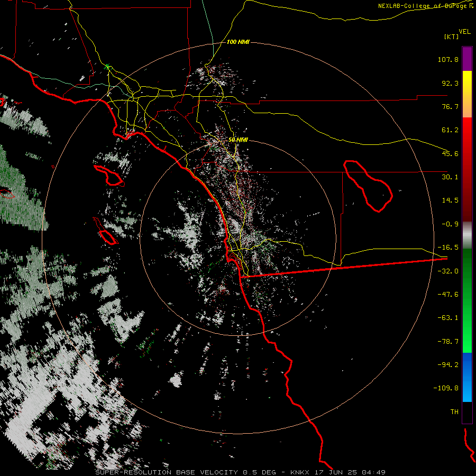Click the [KT] units label
Image resolution: width=476 pixels, height=476 pixels.
point(452,36)
